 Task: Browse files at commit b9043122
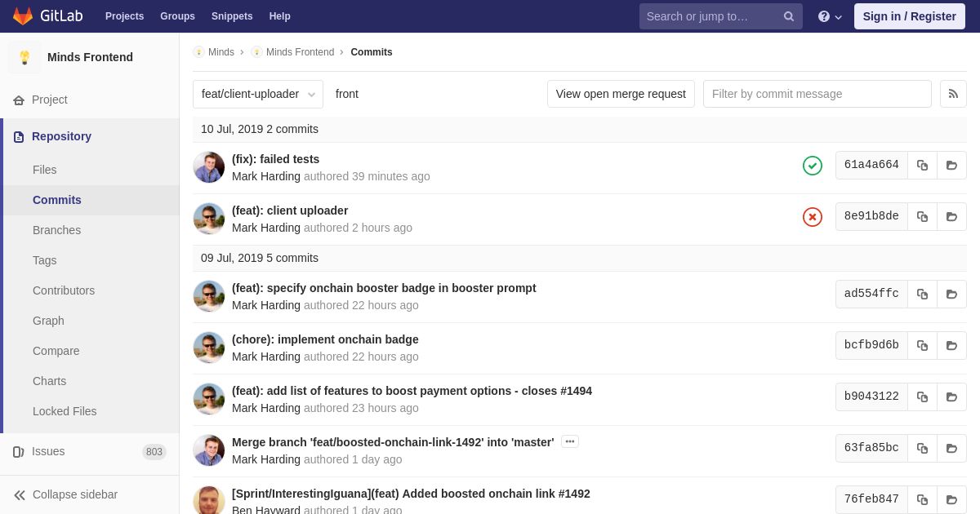[951, 397]
